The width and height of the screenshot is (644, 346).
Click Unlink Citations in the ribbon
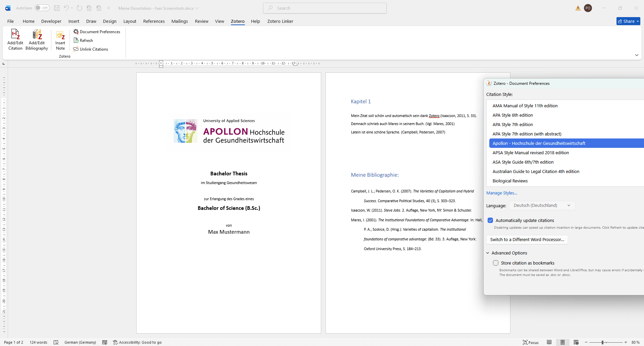click(91, 49)
